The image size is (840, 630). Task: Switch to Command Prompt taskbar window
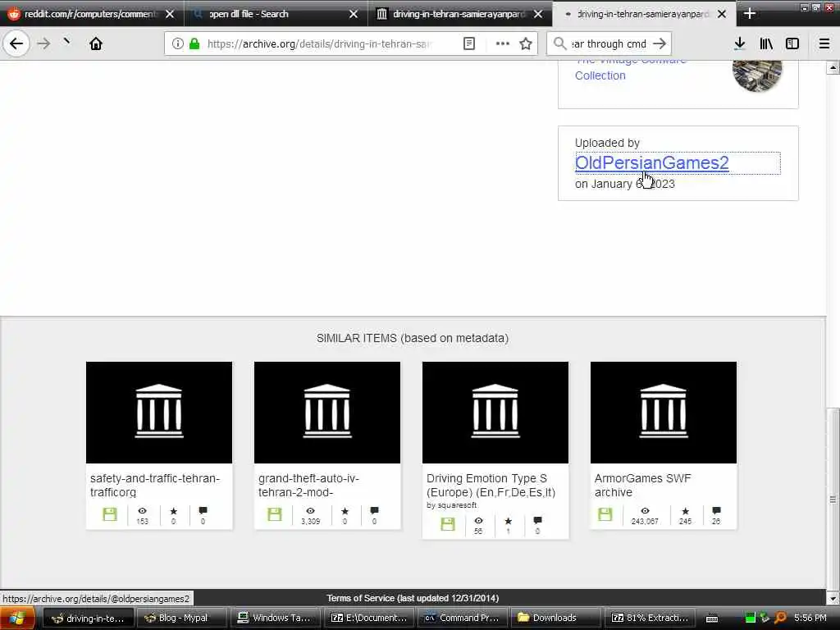coord(463,619)
